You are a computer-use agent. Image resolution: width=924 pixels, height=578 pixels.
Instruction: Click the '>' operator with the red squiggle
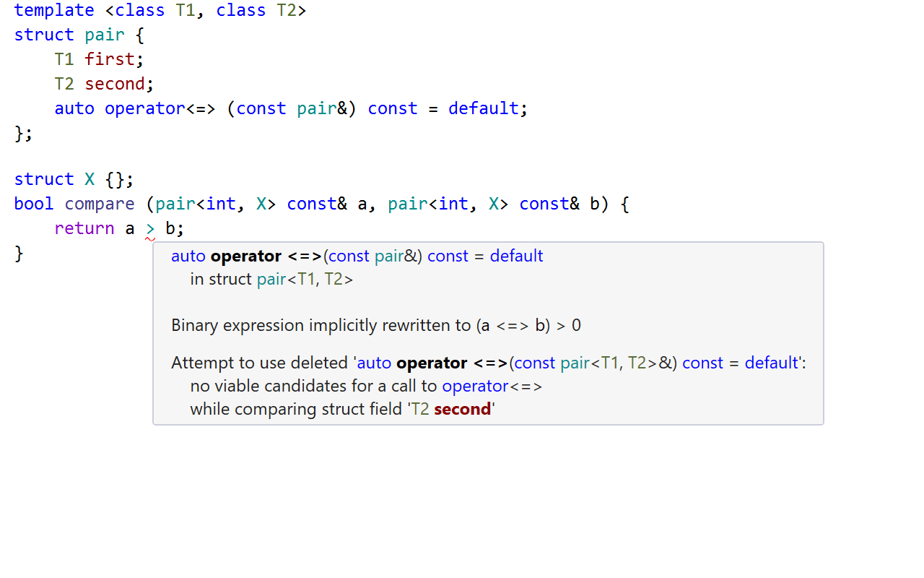tap(149, 228)
